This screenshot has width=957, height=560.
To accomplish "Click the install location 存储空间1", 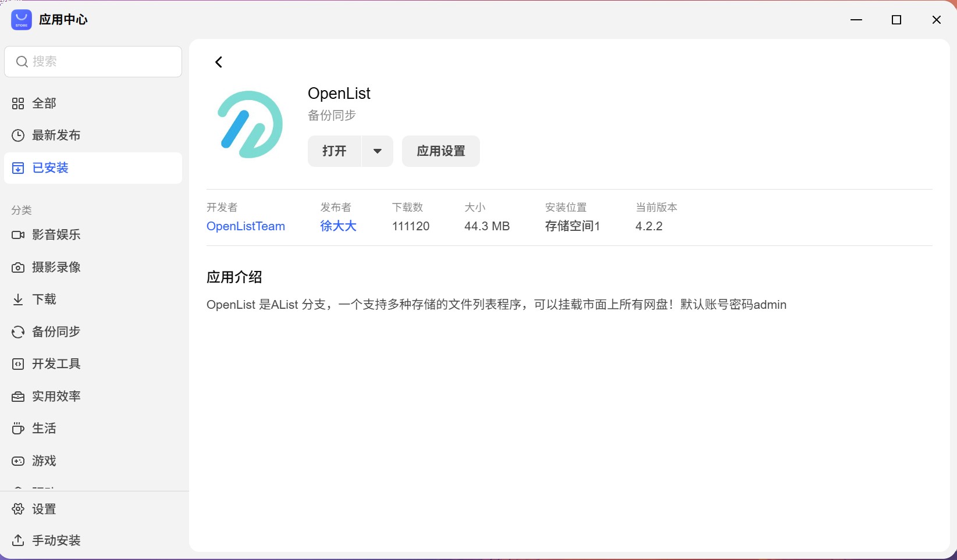I will (572, 226).
